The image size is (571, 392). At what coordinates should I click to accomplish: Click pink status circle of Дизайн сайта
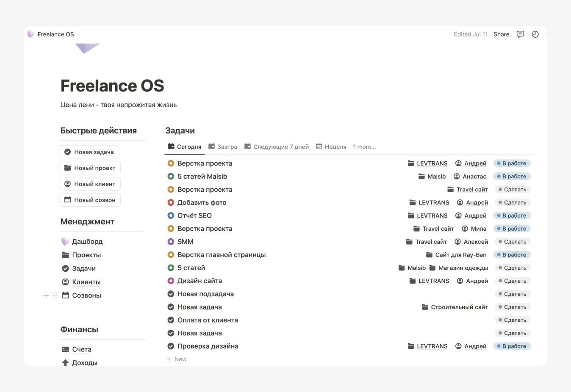[171, 281]
